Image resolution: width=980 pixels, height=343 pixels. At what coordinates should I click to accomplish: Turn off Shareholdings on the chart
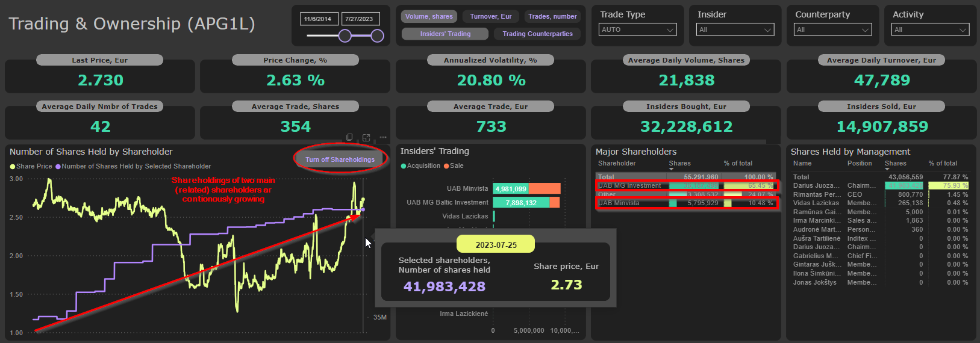tap(340, 159)
